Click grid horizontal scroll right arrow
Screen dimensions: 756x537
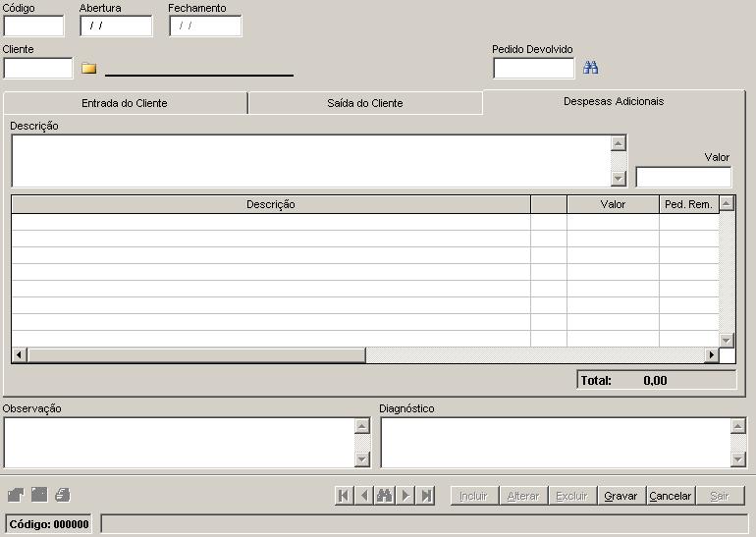point(711,355)
